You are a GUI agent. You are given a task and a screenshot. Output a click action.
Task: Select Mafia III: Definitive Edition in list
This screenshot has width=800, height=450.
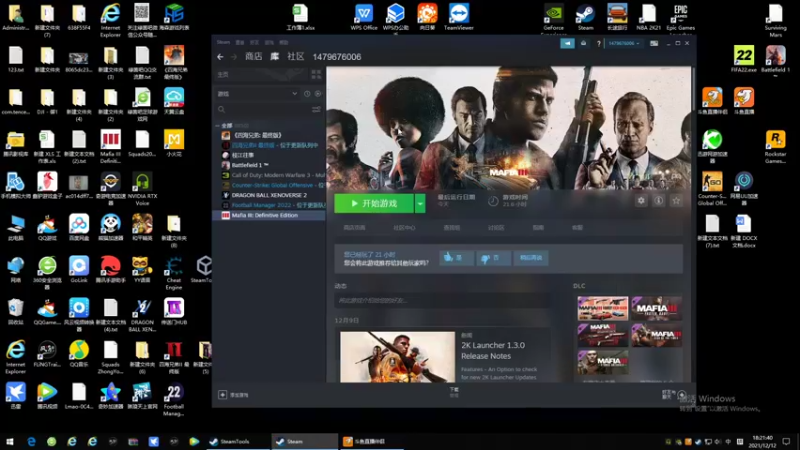coord(269,215)
